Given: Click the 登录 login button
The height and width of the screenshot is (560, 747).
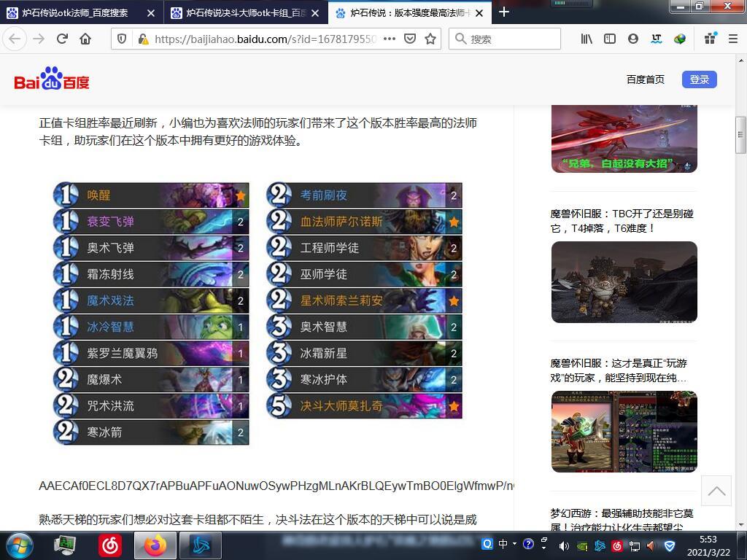Looking at the screenshot, I should (x=700, y=79).
